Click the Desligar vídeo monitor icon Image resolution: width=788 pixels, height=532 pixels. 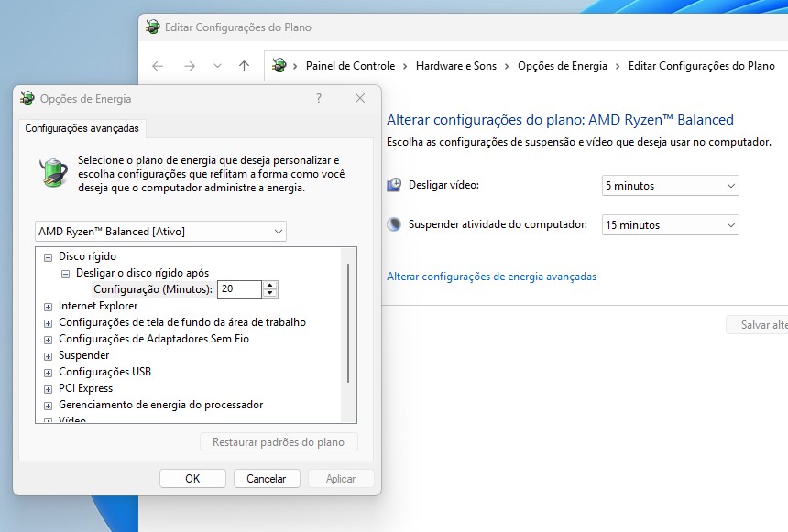(x=394, y=185)
